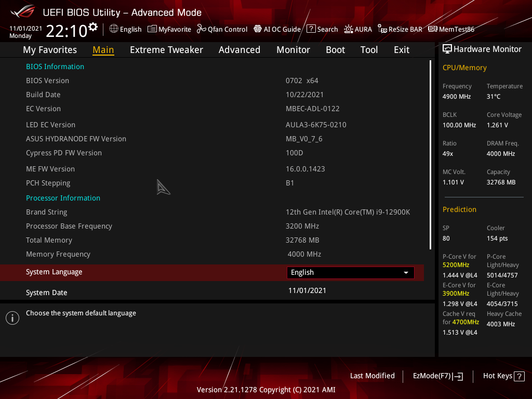The width and height of the screenshot is (532, 399).
Task: Click ME FW Version value 16.0.0.1423
Action: tap(305, 169)
